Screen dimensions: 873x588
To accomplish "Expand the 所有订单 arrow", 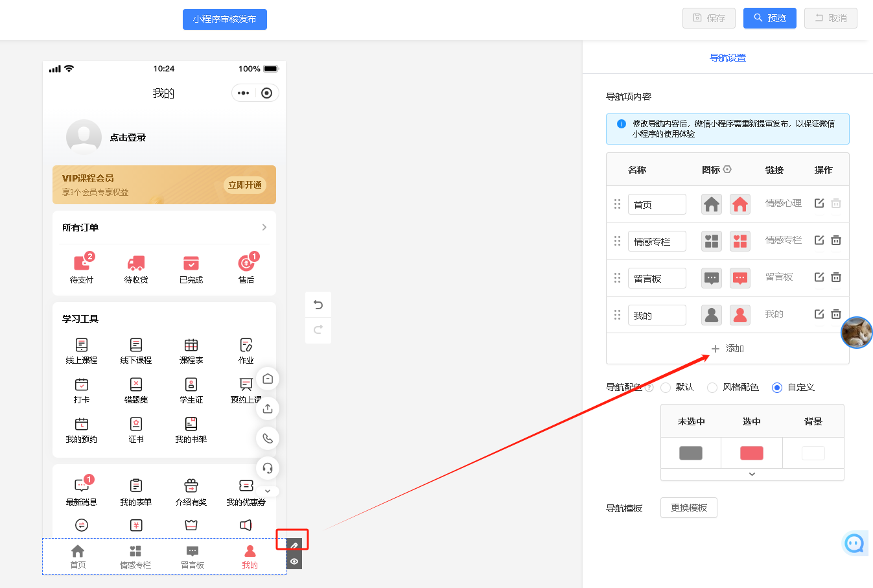I will 264,227.
